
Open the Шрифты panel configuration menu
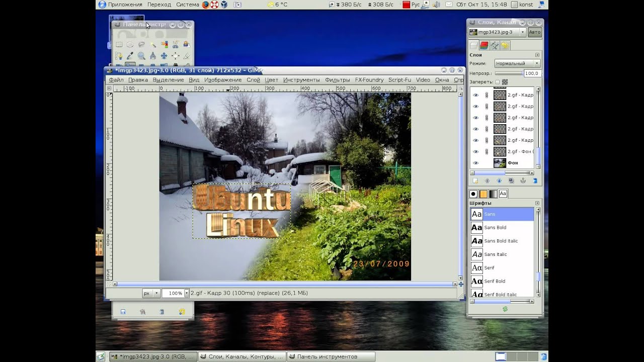point(537,203)
